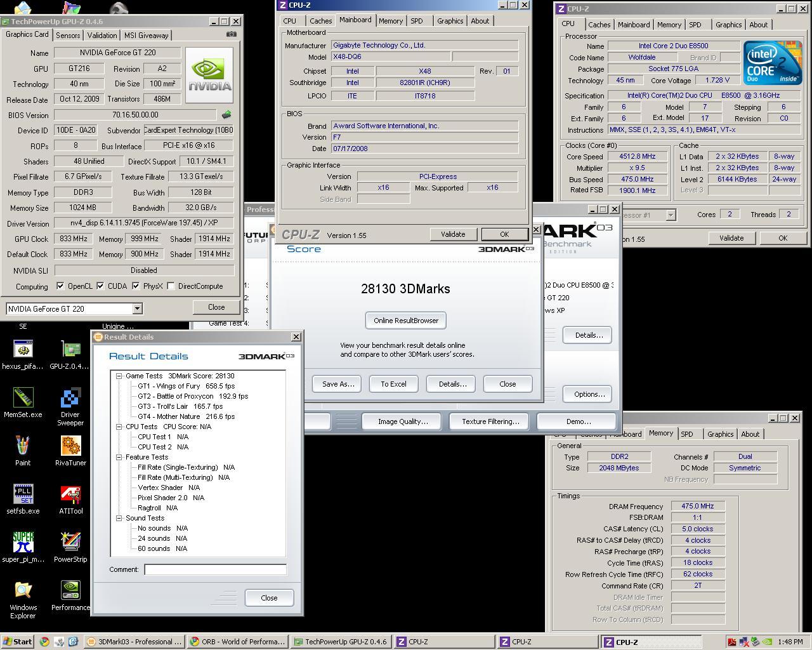Select GT2 - Battle of Proxycon row
This screenshot has height=650, width=812.
[193, 396]
